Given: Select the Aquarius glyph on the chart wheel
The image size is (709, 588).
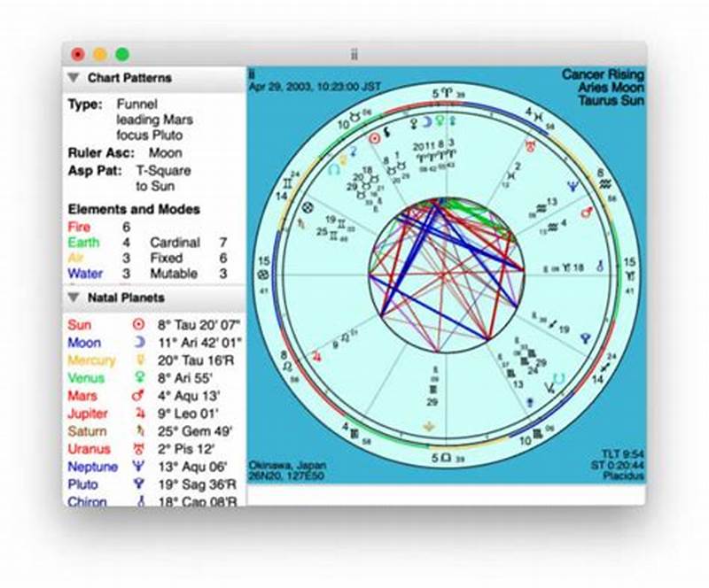Looking at the screenshot, I should pyautogui.click(x=605, y=183).
